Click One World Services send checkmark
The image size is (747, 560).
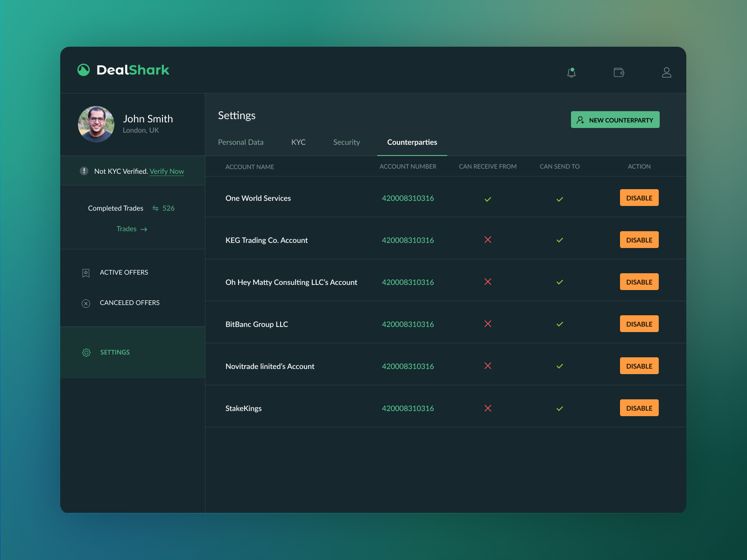560,199
